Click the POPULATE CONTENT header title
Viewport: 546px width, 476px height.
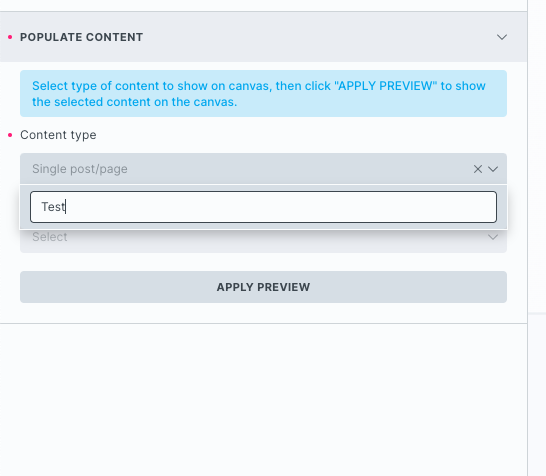point(81,37)
